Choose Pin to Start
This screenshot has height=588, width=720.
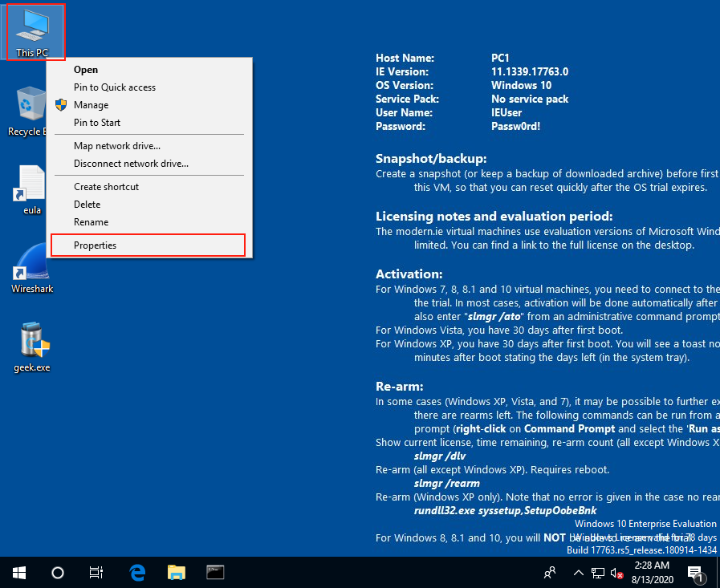click(x=149, y=123)
